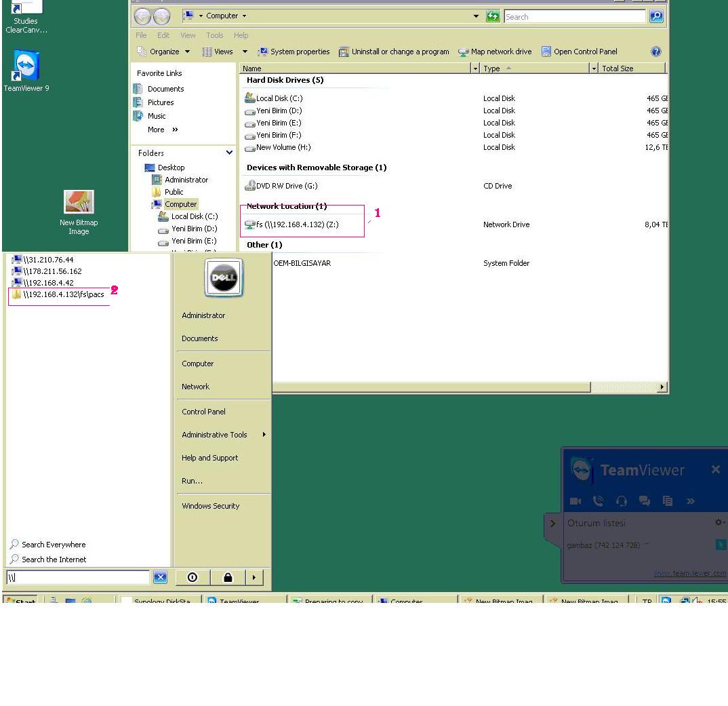Open the www.teamviewer.com link
The height and width of the screenshot is (706, 728).
pyautogui.click(x=689, y=573)
